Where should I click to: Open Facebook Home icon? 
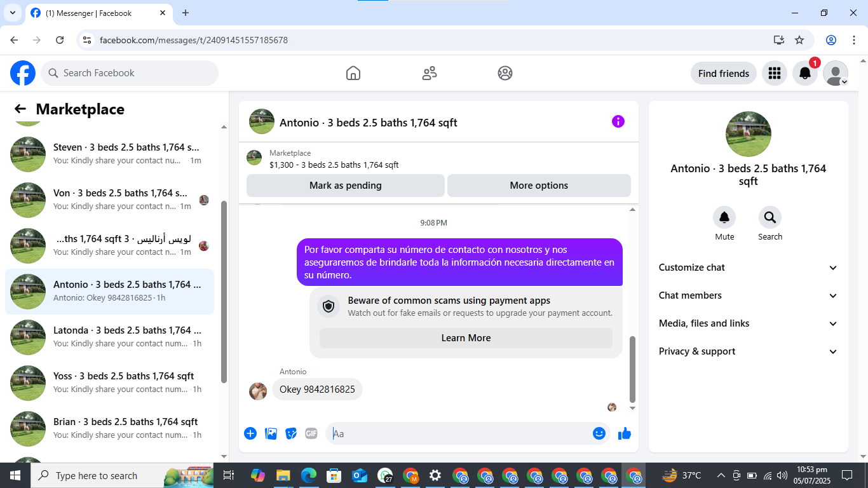point(353,73)
